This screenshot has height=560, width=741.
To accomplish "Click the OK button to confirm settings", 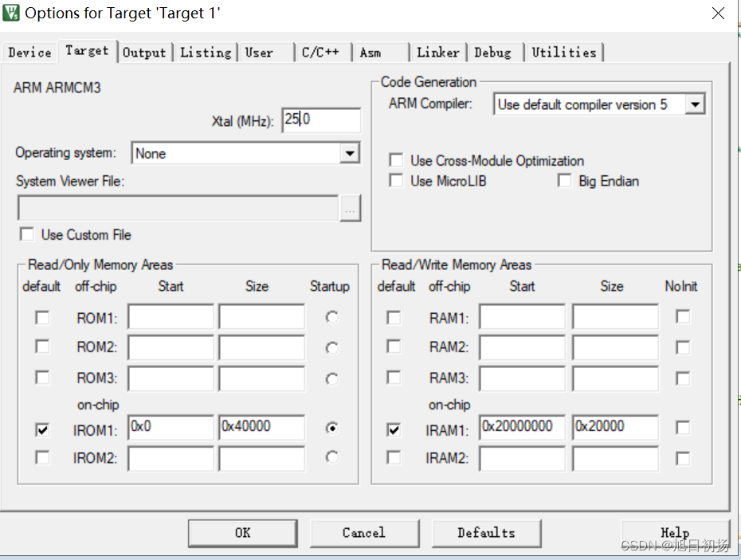I will coord(242,533).
